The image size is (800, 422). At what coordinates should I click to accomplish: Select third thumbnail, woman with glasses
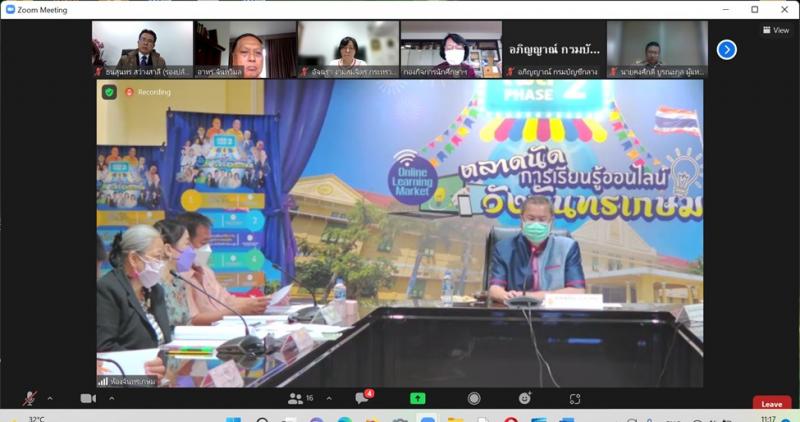click(x=348, y=49)
